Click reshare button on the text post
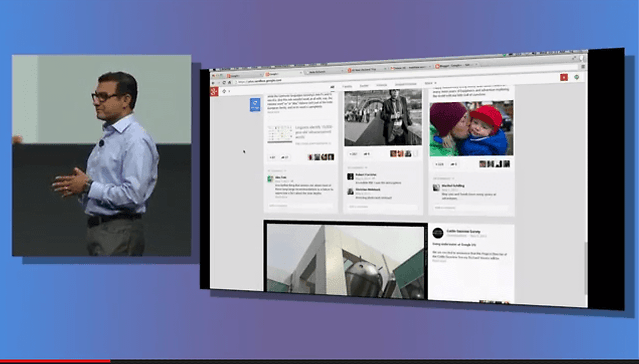 (x=284, y=157)
